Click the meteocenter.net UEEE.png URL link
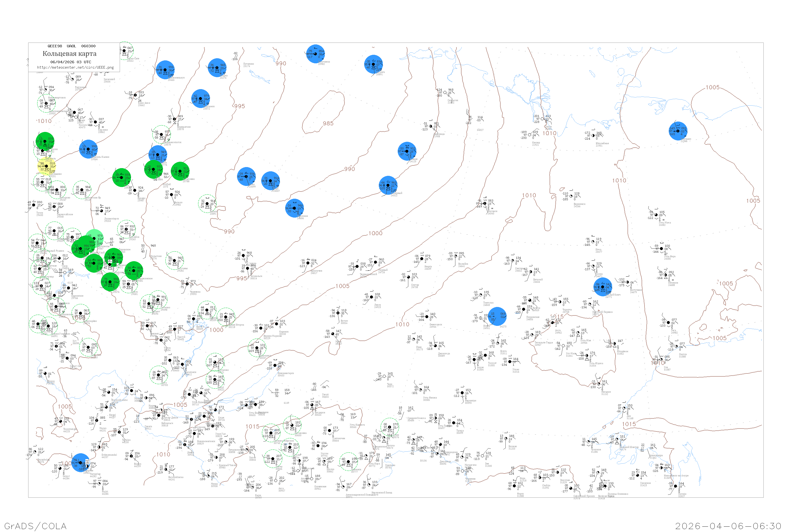The image size is (798, 532). [x=75, y=68]
